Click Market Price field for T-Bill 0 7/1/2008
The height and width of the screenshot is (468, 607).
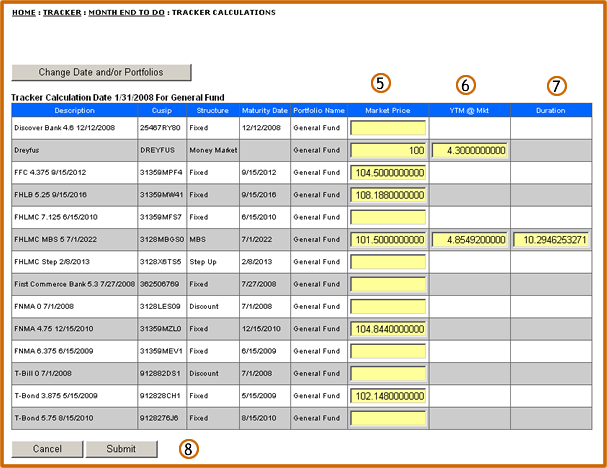point(388,374)
